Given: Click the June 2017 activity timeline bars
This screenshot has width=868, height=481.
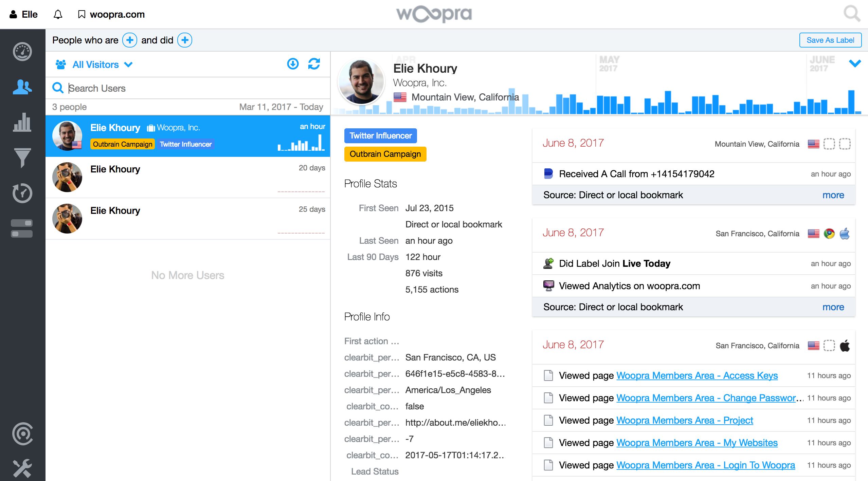Looking at the screenshot, I should (834, 103).
